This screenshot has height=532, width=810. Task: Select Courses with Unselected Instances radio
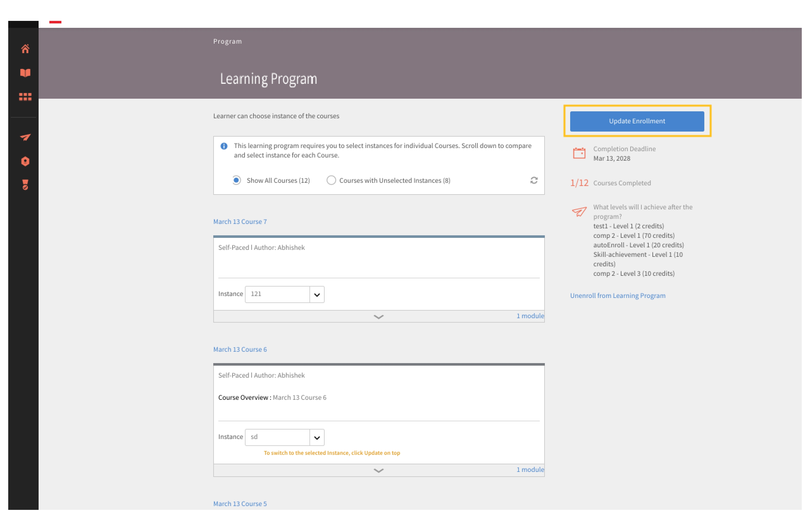tap(332, 181)
